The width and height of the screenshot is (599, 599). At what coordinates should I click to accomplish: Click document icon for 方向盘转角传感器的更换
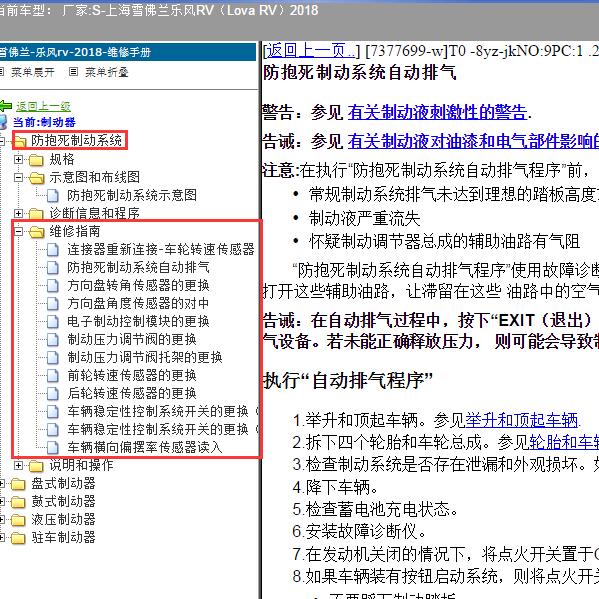[53, 285]
